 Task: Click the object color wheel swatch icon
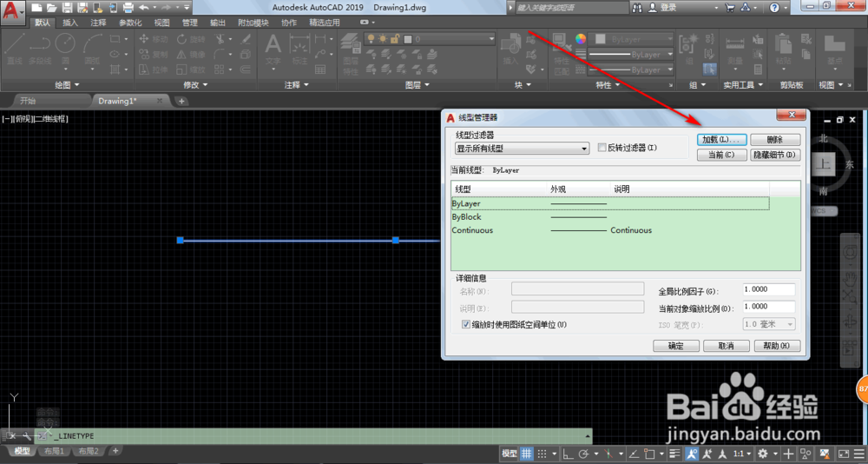pyautogui.click(x=580, y=39)
